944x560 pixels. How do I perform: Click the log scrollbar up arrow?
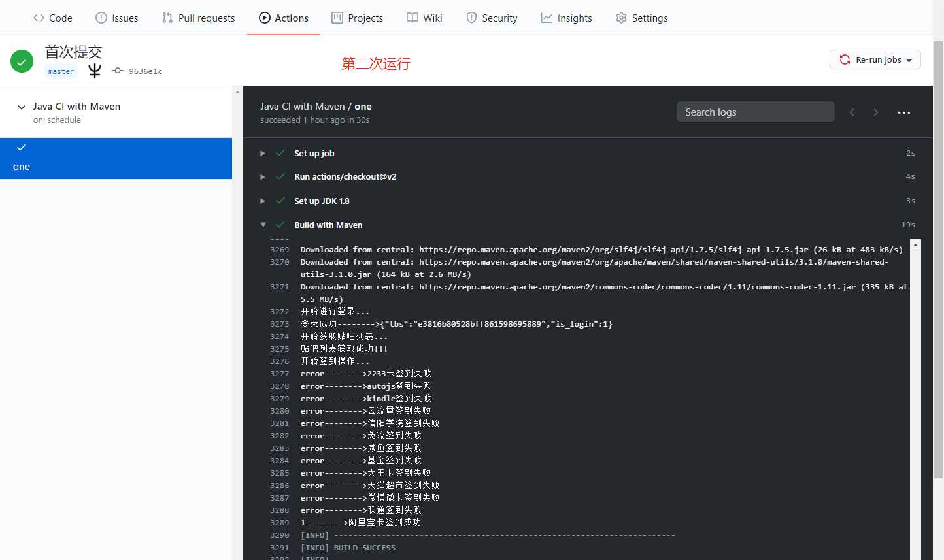tap(915, 244)
